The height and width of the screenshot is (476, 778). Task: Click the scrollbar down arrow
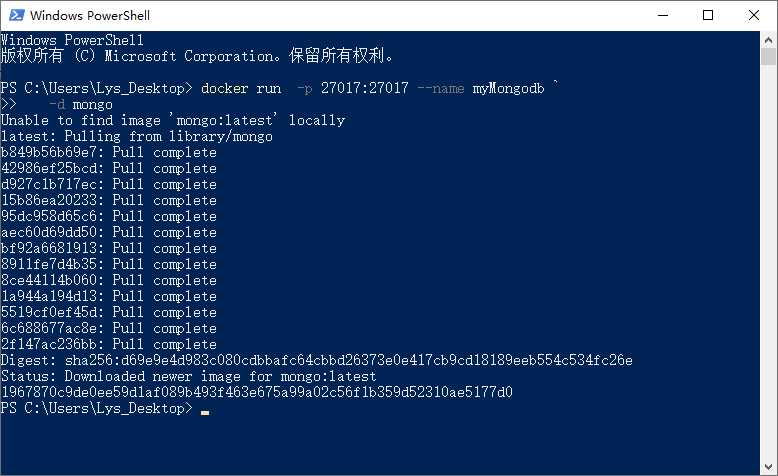[769, 467]
